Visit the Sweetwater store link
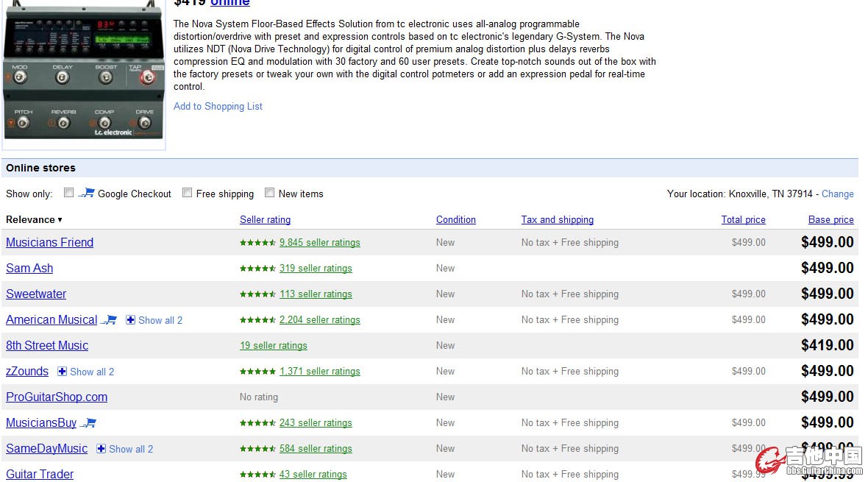This screenshot has height=482, width=868. click(36, 294)
